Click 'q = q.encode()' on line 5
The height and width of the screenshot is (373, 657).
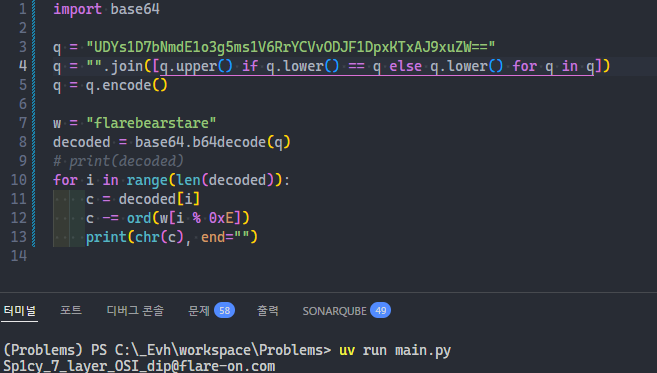click(x=110, y=85)
